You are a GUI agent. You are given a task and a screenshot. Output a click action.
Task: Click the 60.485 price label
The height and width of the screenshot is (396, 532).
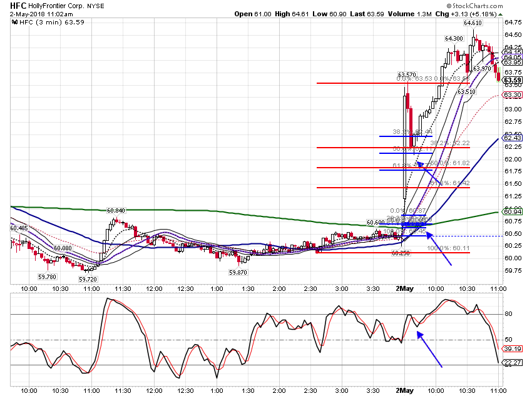[19, 228]
